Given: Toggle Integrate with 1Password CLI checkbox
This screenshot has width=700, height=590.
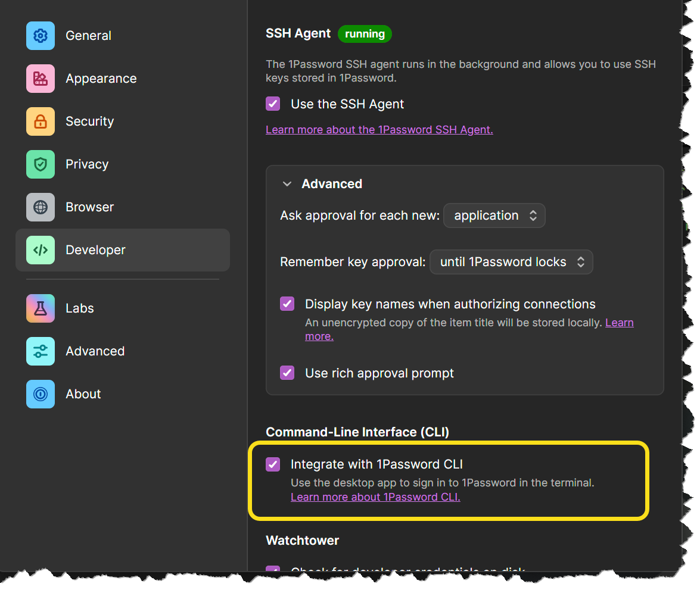Looking at the screenshot, I should click(273, 464).
